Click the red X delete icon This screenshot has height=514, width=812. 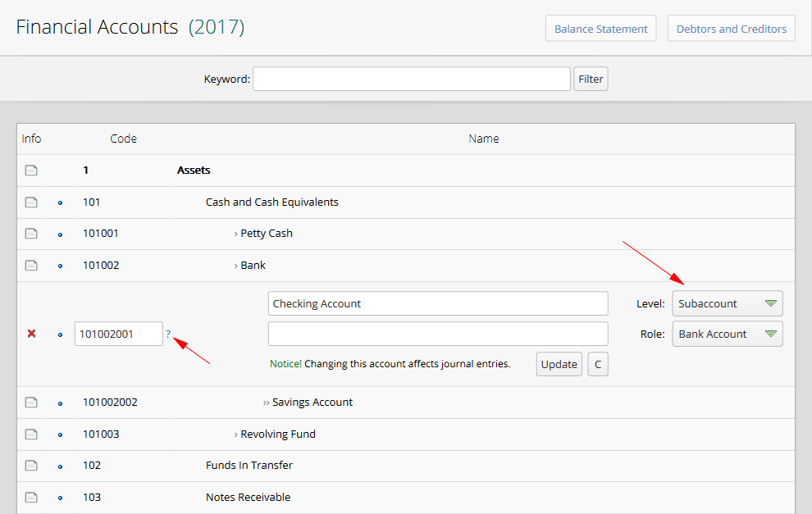[31, 334]
